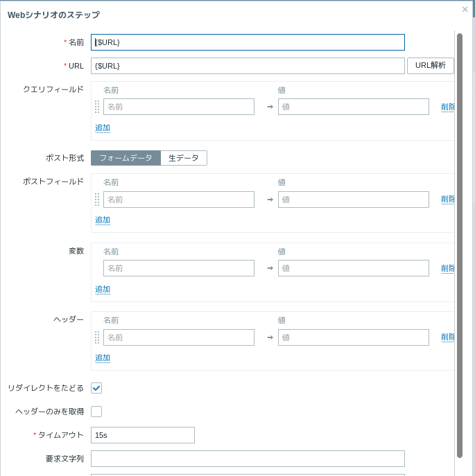
Task: Click the URL解析 button
Action: (431, 66)
